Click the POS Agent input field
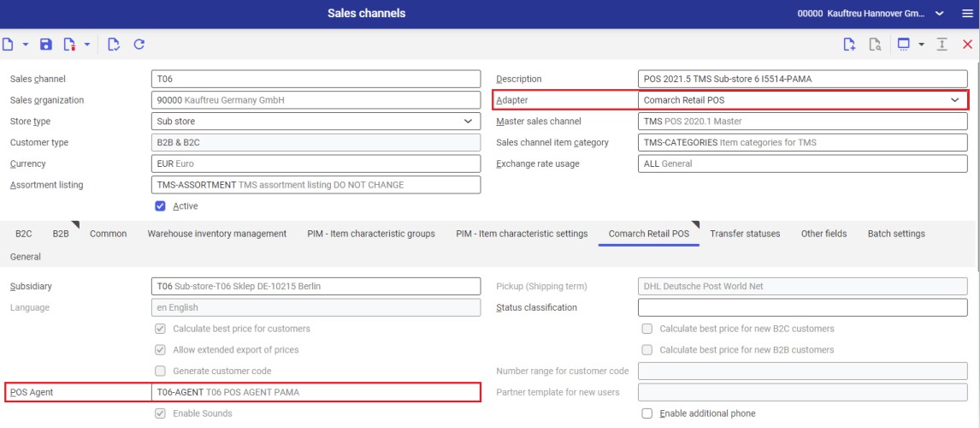980x428 pixels. click(316, 392)
